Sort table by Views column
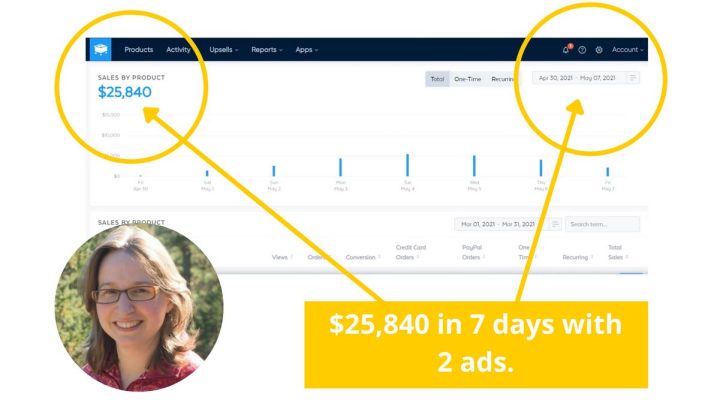The width and height of the screenshot is (723, 400). 282,257
